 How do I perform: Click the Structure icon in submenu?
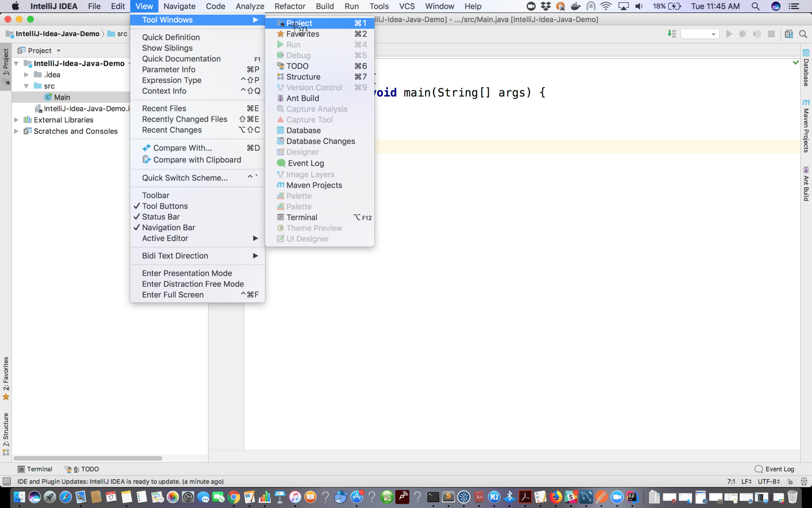click(280, 77)
